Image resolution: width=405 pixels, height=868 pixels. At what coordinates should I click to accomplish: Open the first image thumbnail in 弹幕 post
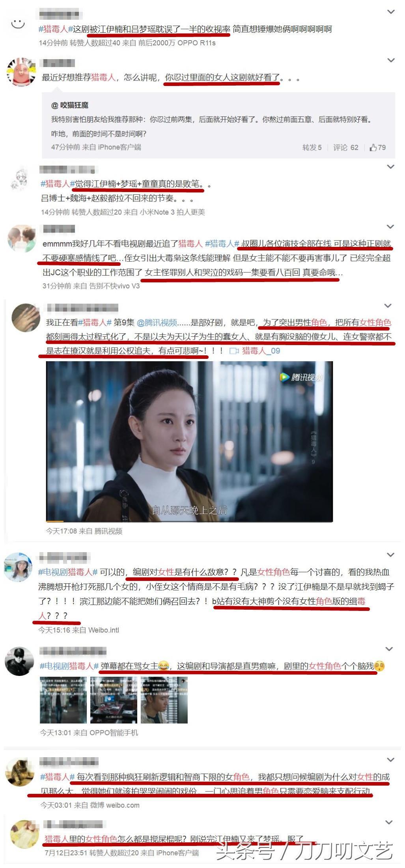click(x=63, y=700)
